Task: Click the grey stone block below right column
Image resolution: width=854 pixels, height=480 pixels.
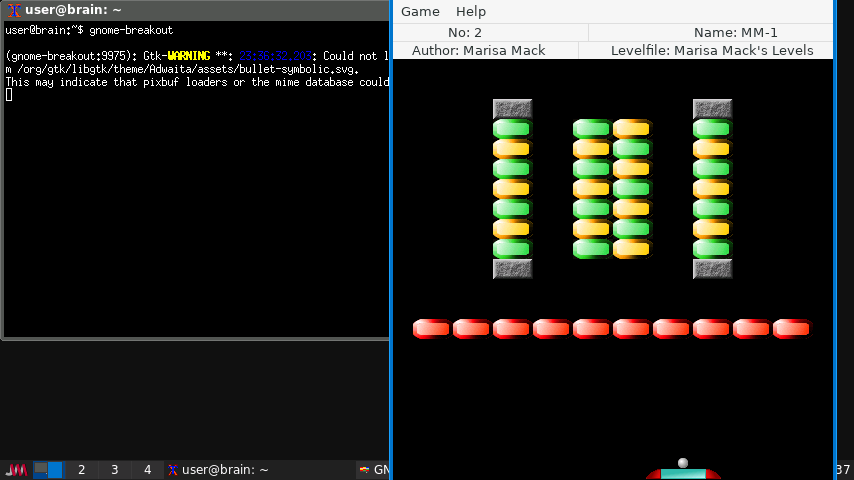Action: click(x=713, y=269)
